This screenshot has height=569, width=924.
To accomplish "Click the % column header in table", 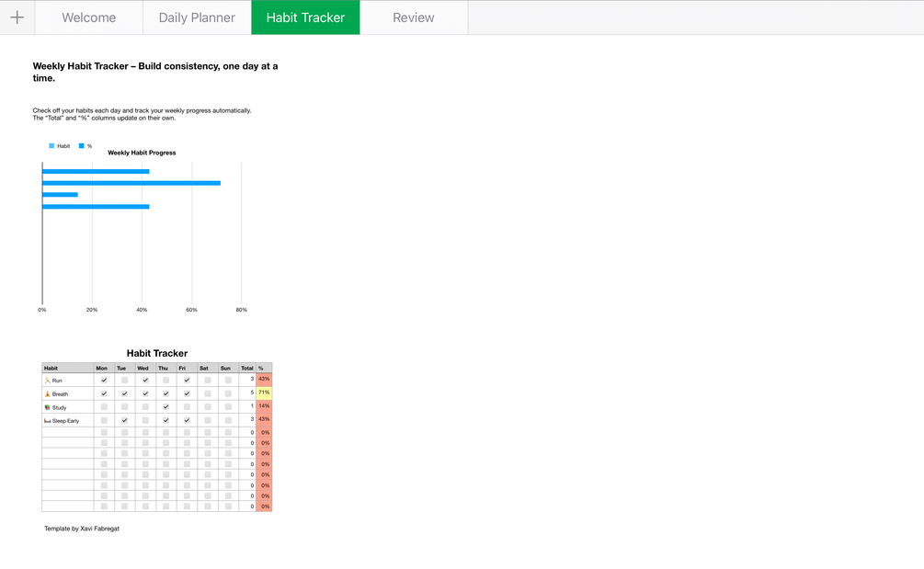I will 264,368.
